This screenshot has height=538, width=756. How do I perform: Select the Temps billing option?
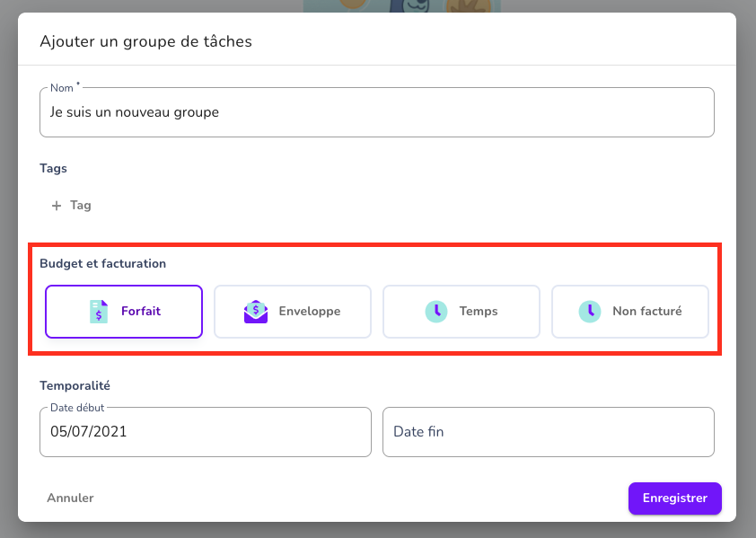(x=462, y=312)
